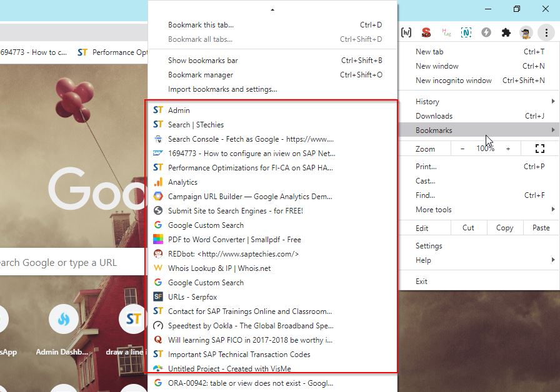Open the Evernote Web Clipper extension icon
560x392 pixels.
click(x=467, y=32)
